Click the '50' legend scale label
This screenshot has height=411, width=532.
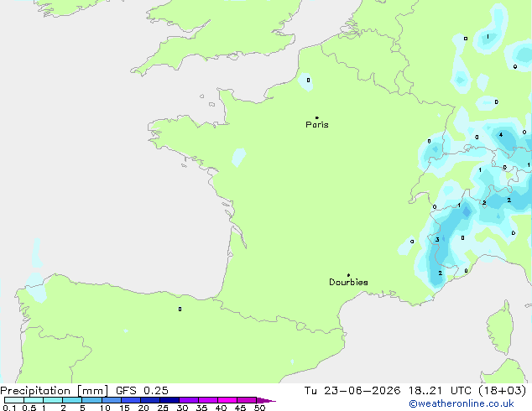[259, 408]
